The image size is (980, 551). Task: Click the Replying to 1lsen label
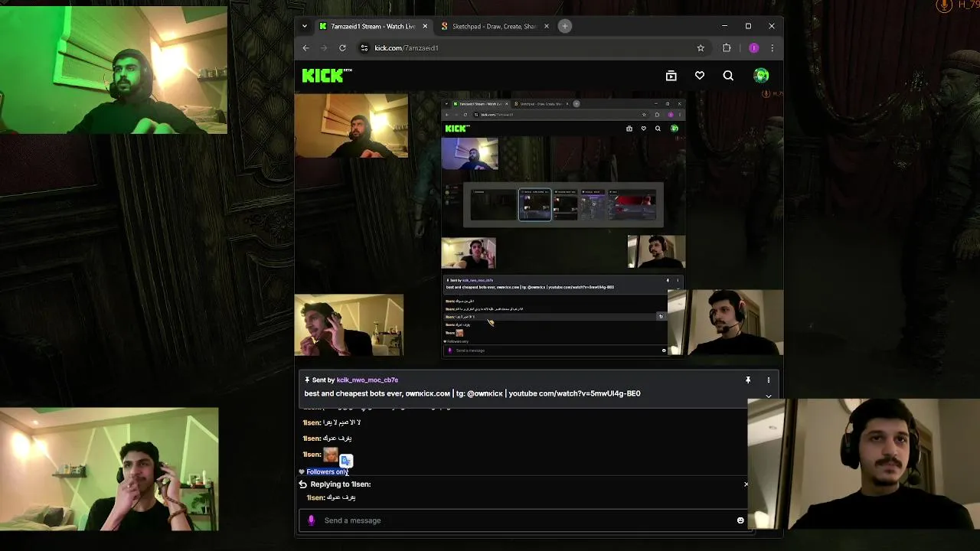(x=341, y=484)
